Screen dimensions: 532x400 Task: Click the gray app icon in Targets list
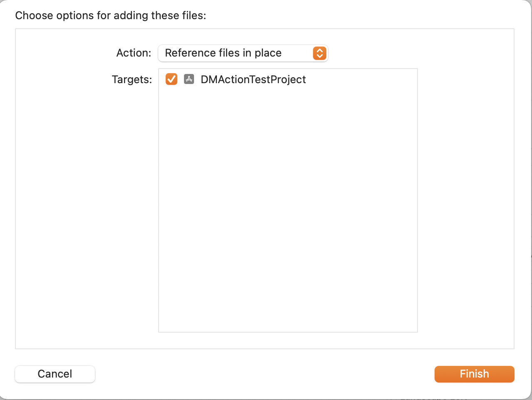click(x=189, y=79)
